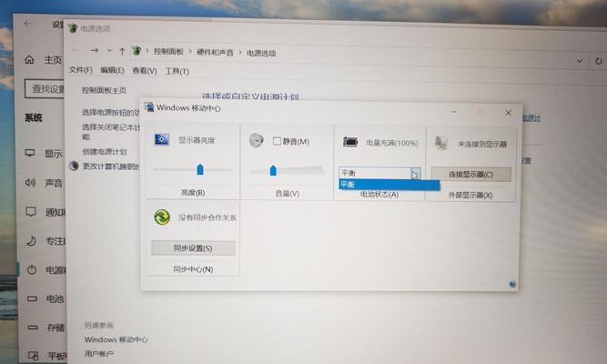This screenshot has height=364, width=607.
Task: Open 更改计算机睡眠时间 link
Action: point(111,167)
